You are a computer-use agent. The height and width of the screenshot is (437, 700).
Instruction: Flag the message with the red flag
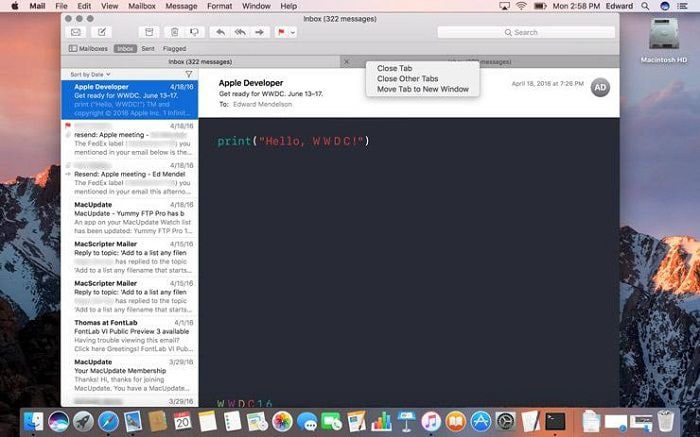[281, 32]
